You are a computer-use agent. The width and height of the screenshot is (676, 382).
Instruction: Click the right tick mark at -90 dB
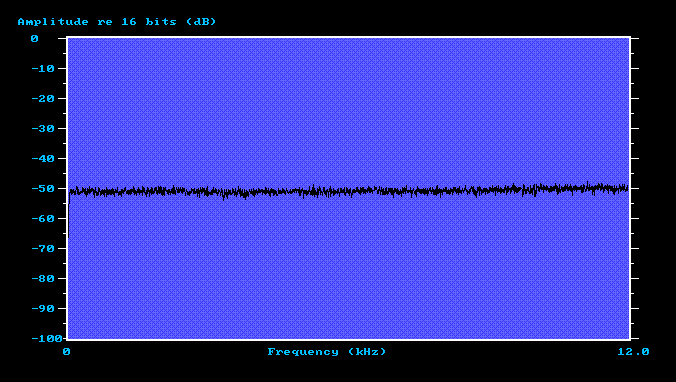(x=635, y=309)
